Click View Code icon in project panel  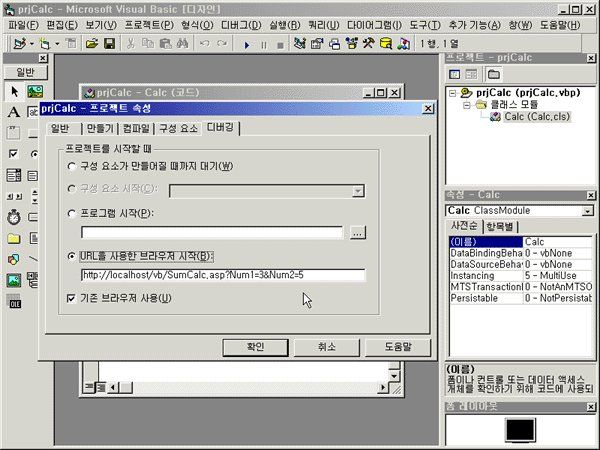pyautogui.click(x=455, y=74)
